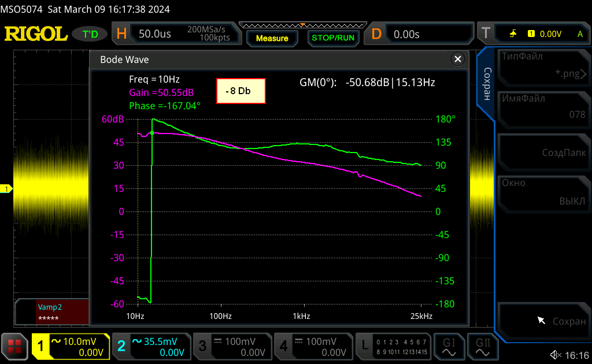Close the Bode Wave window

[458, 59]
